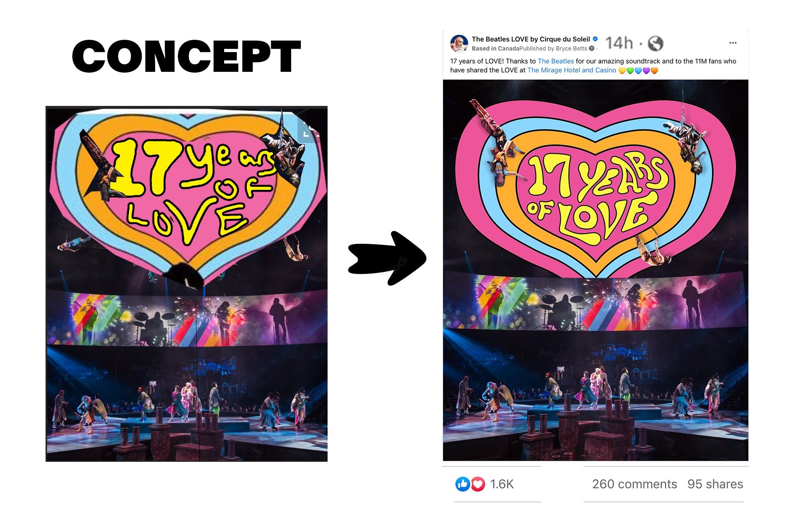The width and height of the screenshot is (812, 517).
Task: Click the blue thumbs-up Like reaction icon
Action: point(462,484)
